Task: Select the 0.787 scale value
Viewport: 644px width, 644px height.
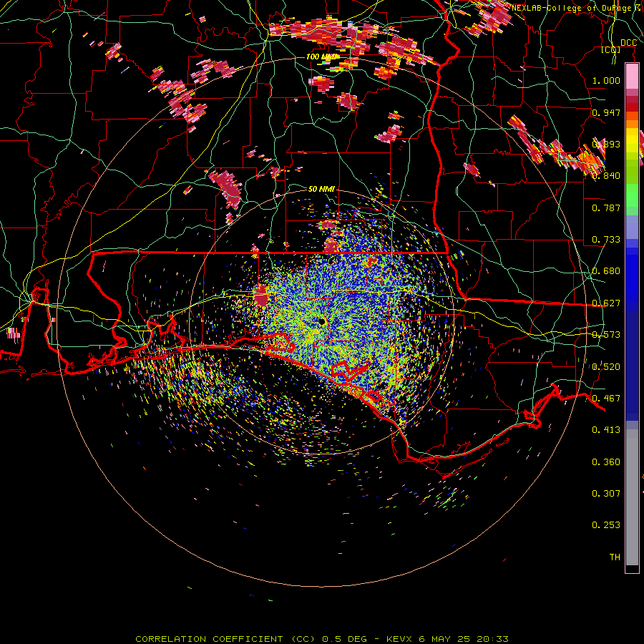Action: coord(606,208)
